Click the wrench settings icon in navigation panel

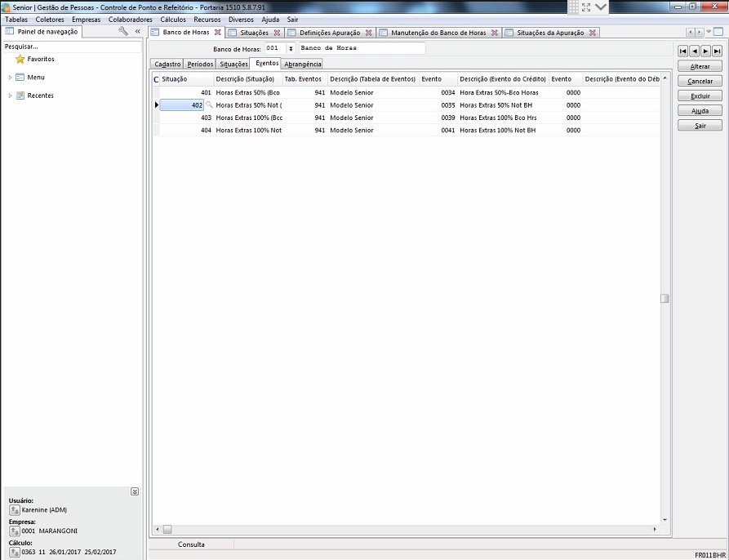(x=123, y=32)
